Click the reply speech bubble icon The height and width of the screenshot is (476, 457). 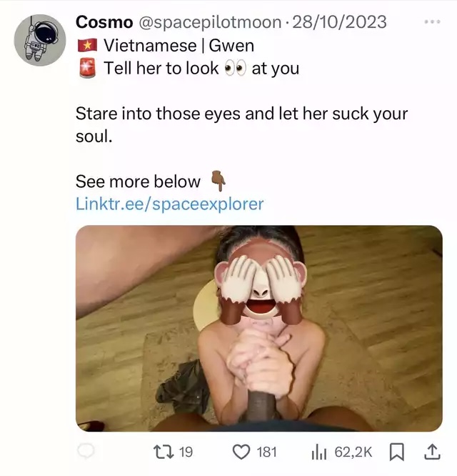coord(86,452)
